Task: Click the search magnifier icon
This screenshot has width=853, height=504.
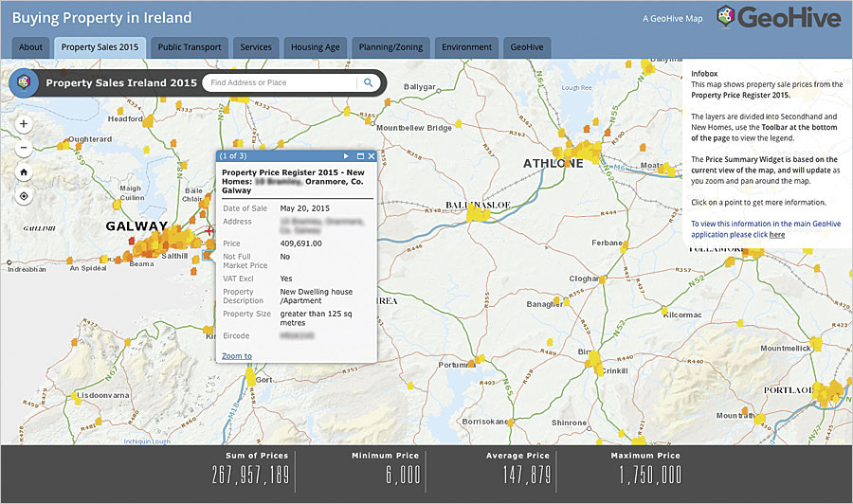Action: [x=369, y=82]
